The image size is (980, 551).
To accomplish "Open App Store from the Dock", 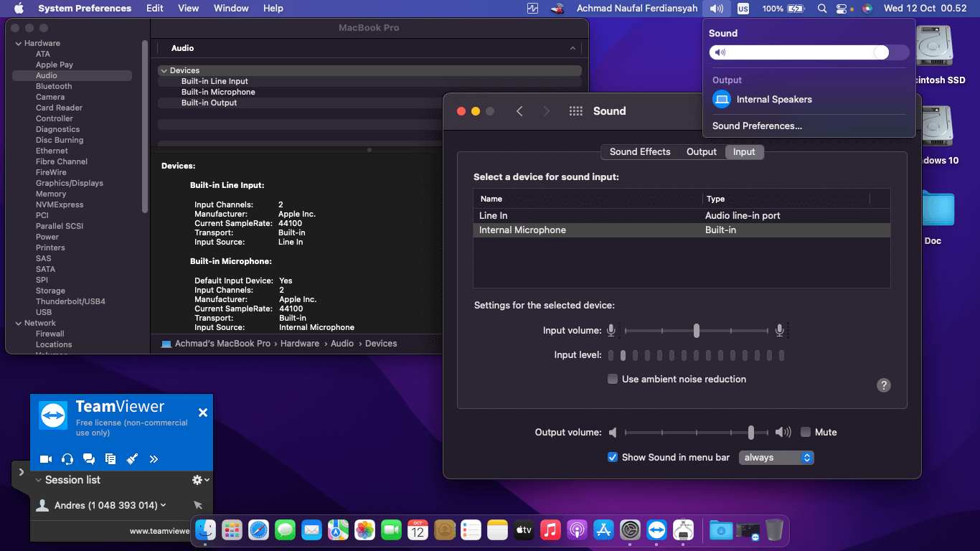I will point(603,530).
